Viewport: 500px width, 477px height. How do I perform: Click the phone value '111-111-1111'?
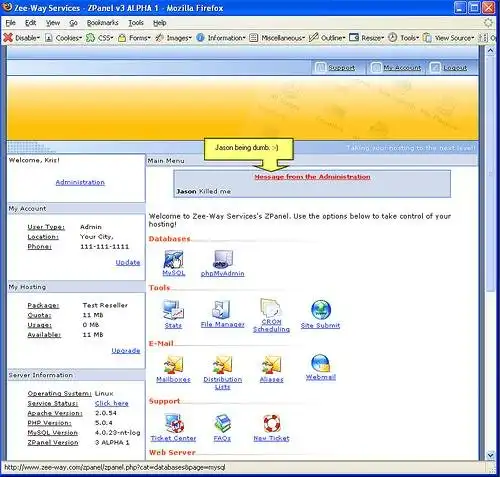[104, 247]
